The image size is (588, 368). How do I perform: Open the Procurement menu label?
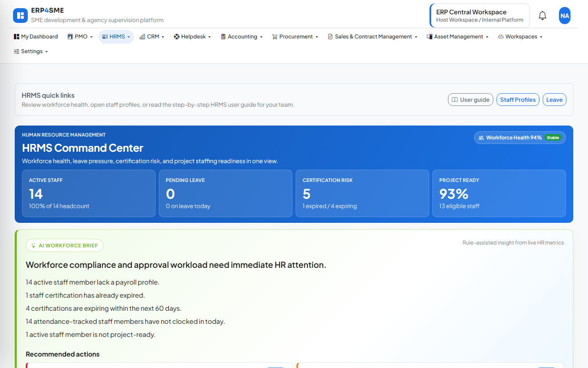click(296, 36)
